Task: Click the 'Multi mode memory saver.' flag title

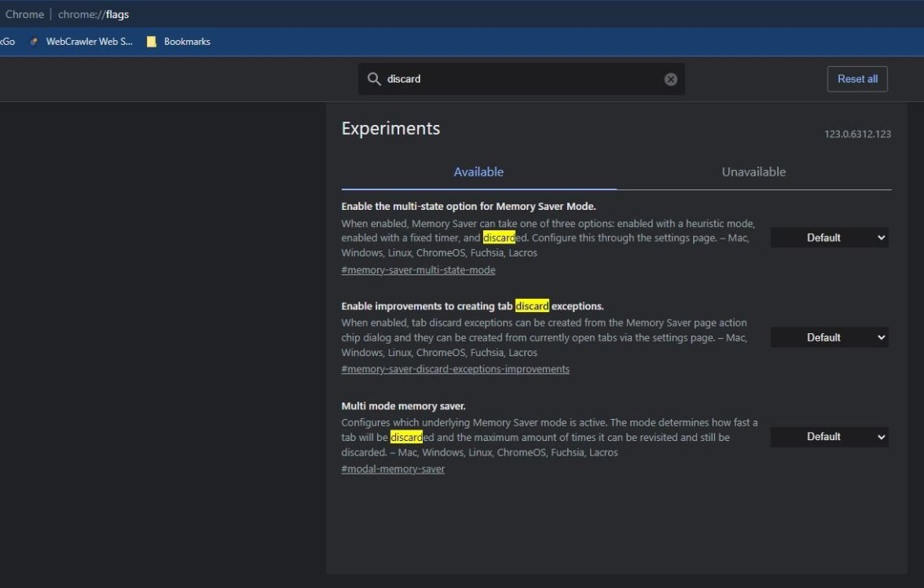Action: point(403,406)
